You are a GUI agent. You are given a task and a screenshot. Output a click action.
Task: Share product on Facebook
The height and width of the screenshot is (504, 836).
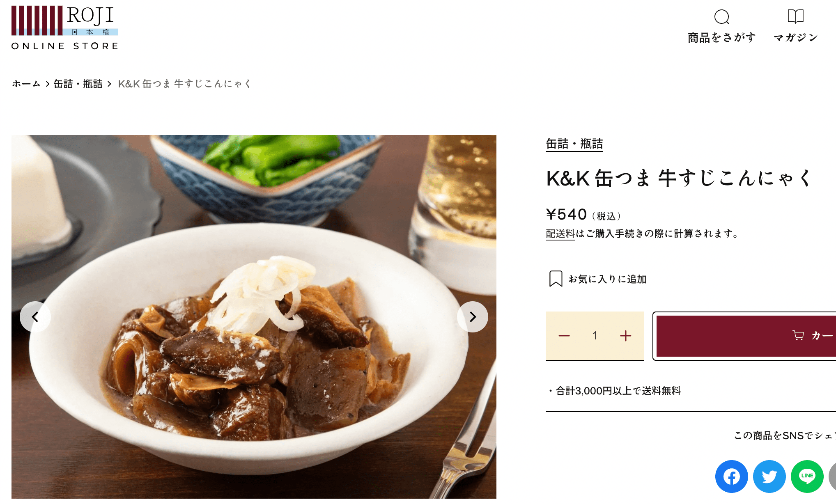[x=732, y=477]
